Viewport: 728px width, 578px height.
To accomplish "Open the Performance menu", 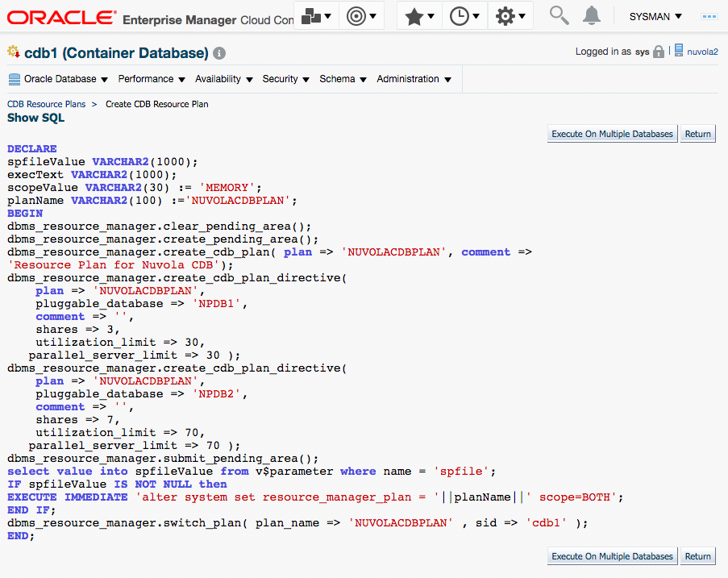I will point(152,79).
